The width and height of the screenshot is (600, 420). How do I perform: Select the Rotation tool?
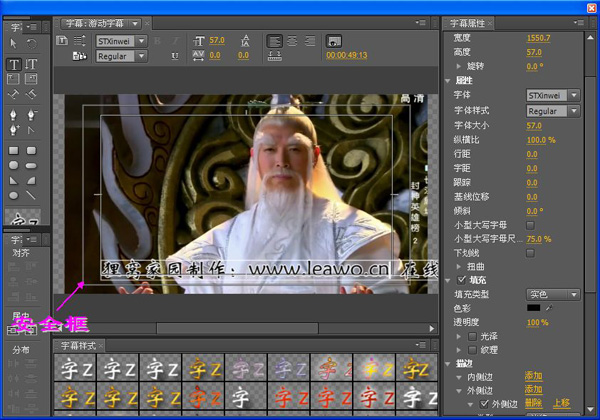click(31, 44)
